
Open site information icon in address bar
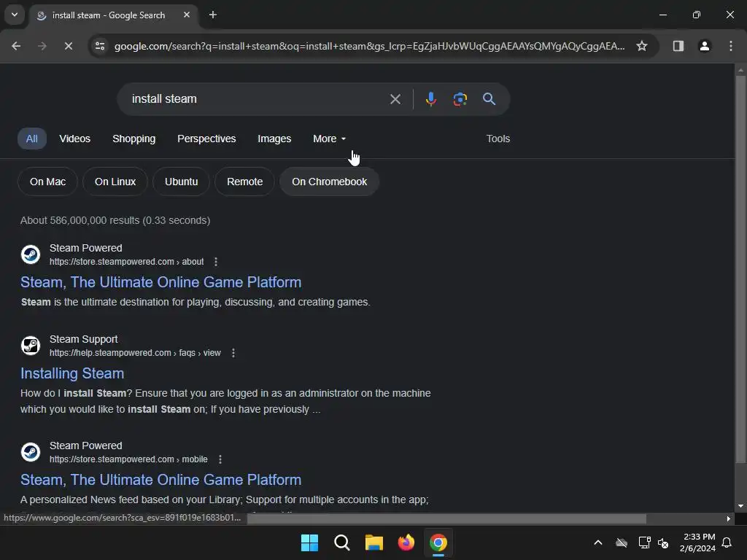pyautogui.click(x=100, y=46)
